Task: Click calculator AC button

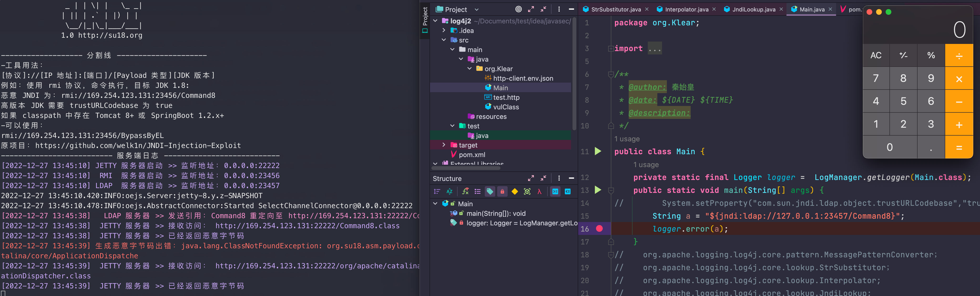Action: click(x=876, y=55)
